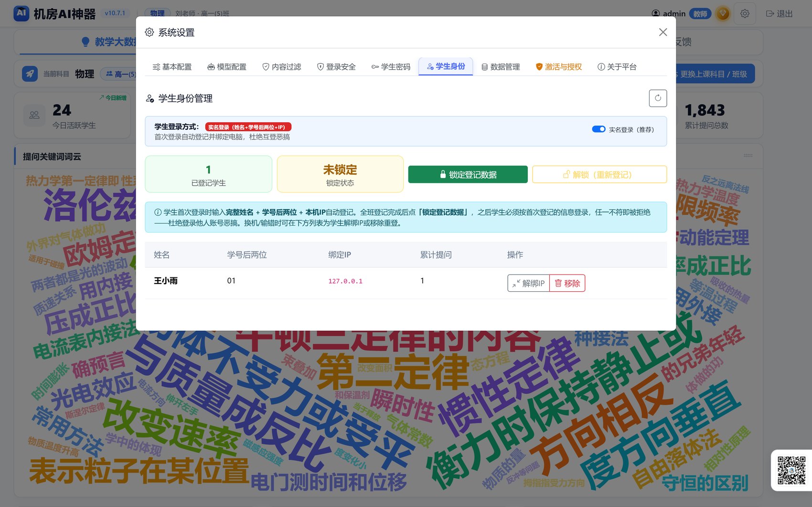
Task: Select the 登录安全 tab
Action: click(337, 67)
